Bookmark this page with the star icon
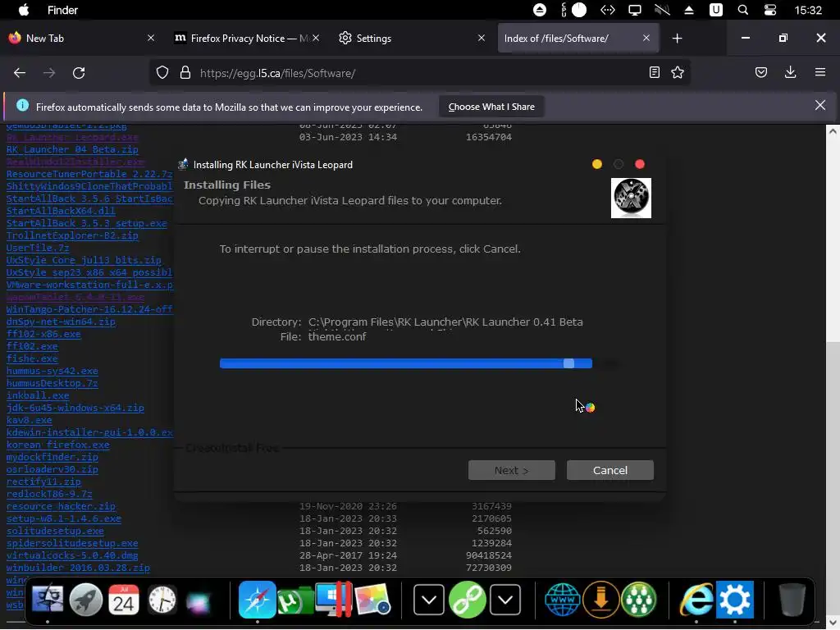Viewport: 840px width, 630px height. coord(678,72)
